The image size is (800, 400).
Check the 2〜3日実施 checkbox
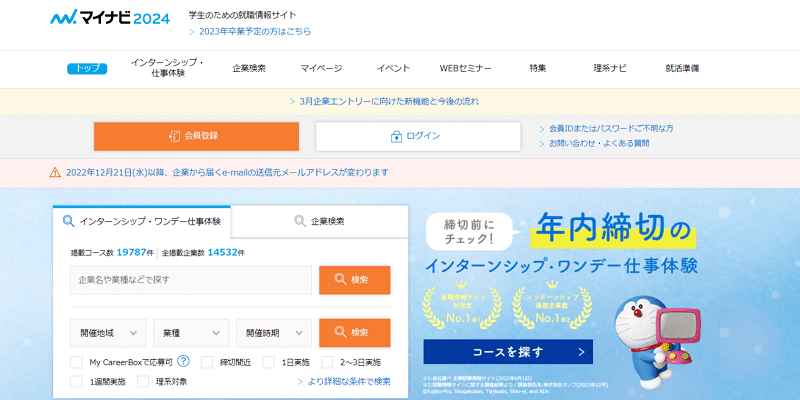[x=327, y=362]
